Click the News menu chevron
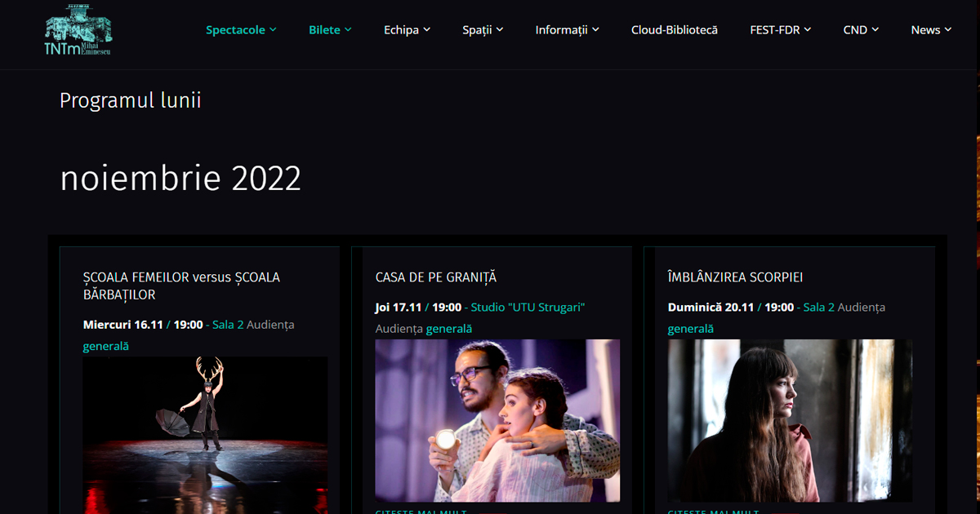This screenshot has height=514, width=980. click(948, 30)
